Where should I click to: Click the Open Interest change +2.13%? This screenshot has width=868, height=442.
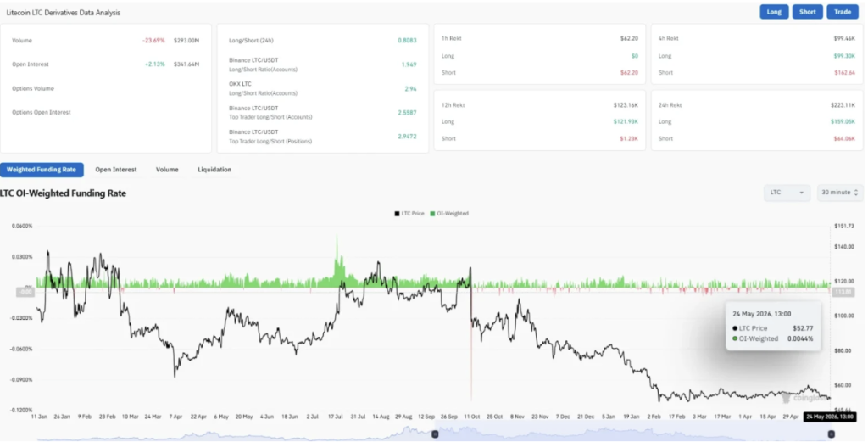click(x=155, y=64)
